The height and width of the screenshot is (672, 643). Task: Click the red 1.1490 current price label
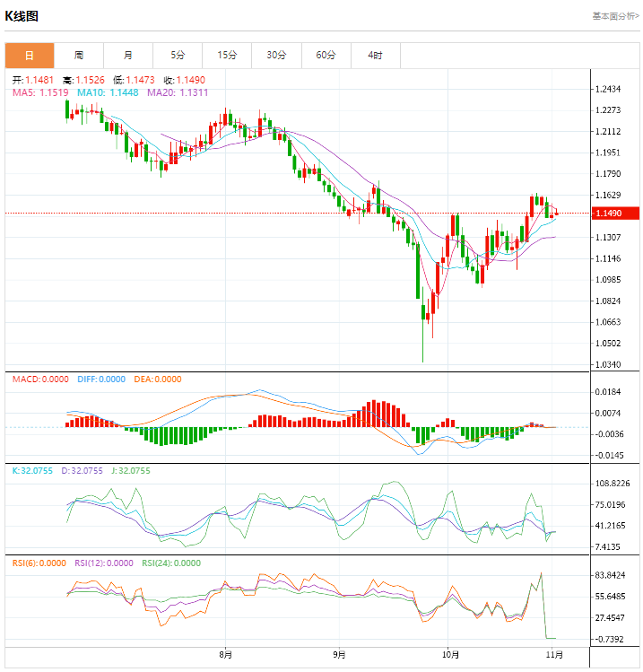tap(614, 213)
